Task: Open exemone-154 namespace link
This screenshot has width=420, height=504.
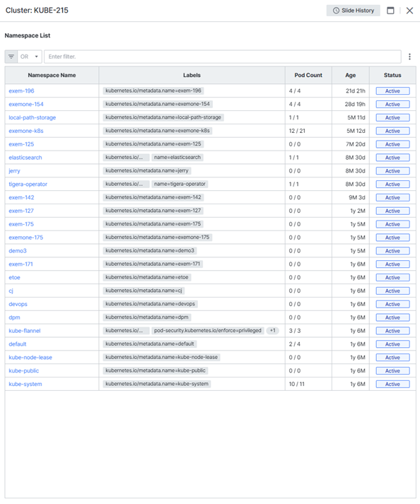Action: tap(26, 104)
